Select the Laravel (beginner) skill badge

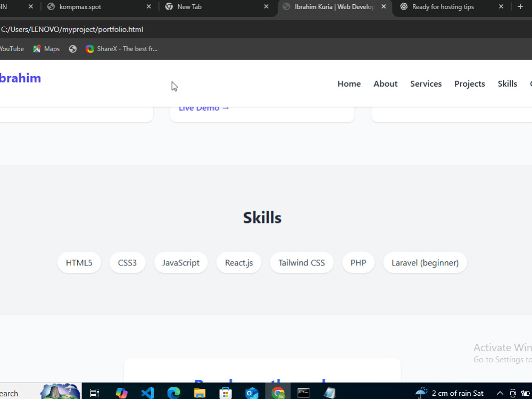pyautogui.click(x=425, y=263)
